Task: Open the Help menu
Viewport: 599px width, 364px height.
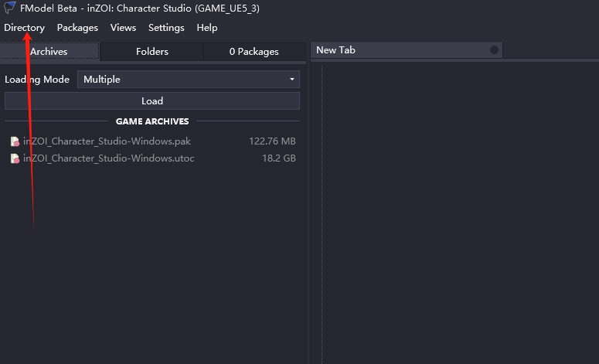Action: point(207,28)
